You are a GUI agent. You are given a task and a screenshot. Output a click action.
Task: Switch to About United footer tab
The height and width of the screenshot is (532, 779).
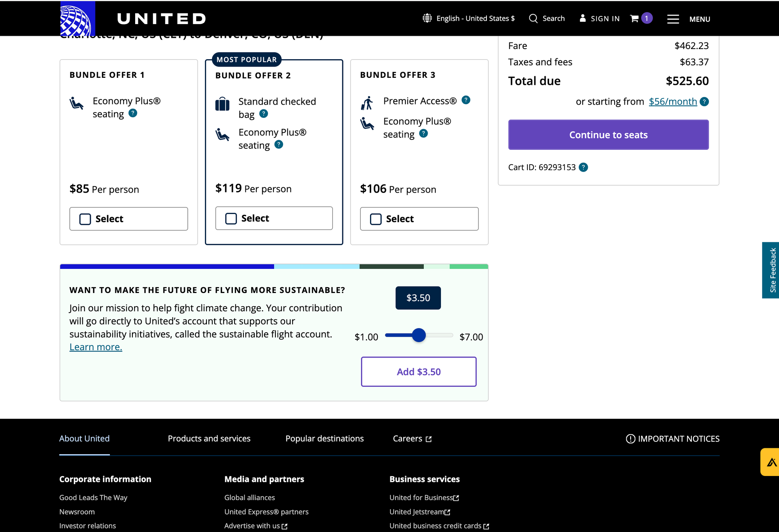tap(84, 439)
